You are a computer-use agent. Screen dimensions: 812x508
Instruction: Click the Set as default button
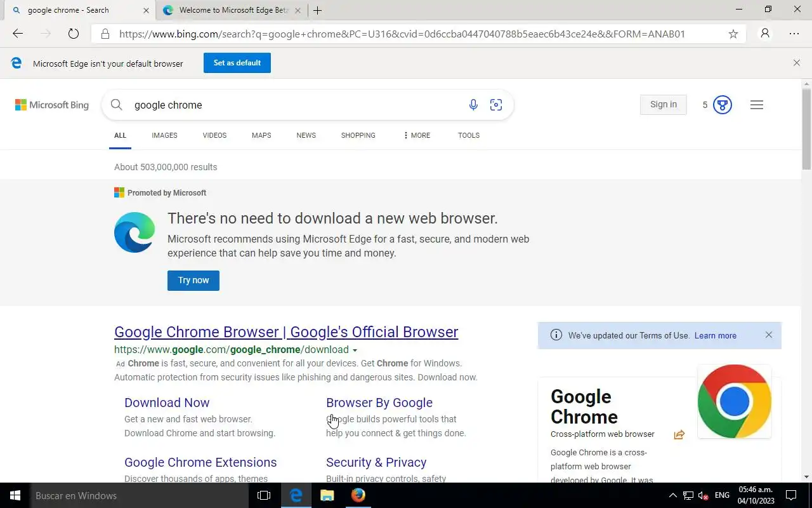237,63
